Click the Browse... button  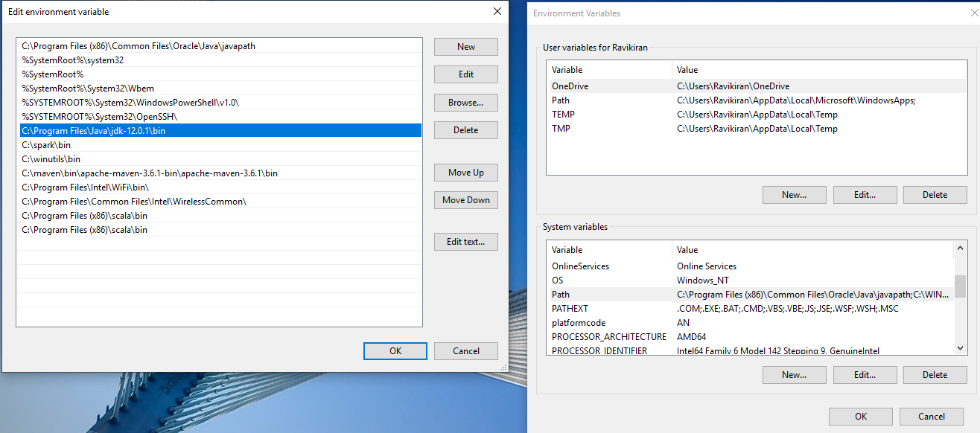pos(465,103)
